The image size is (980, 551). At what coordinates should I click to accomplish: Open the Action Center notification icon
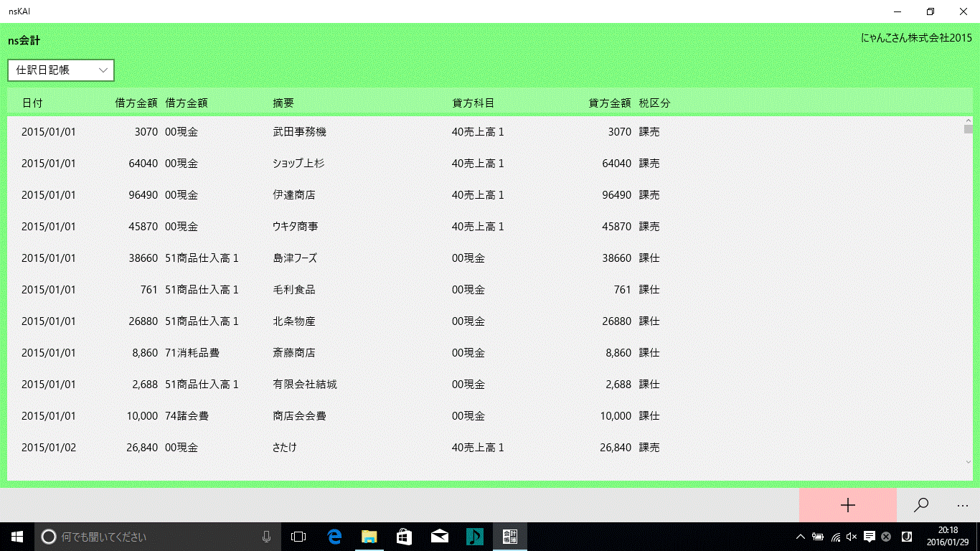click(x=869, y=537)
